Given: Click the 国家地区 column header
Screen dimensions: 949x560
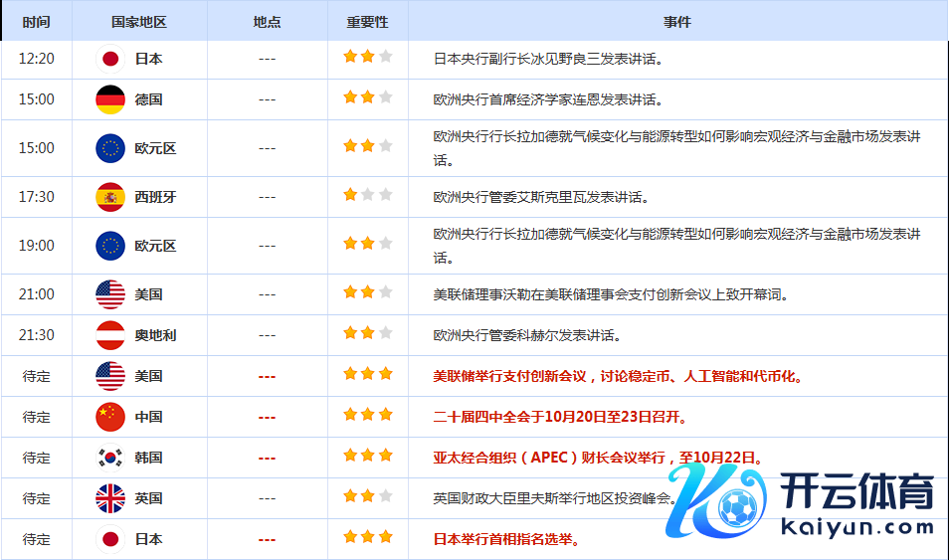Looking at the screenshot, I should point(139,22).
